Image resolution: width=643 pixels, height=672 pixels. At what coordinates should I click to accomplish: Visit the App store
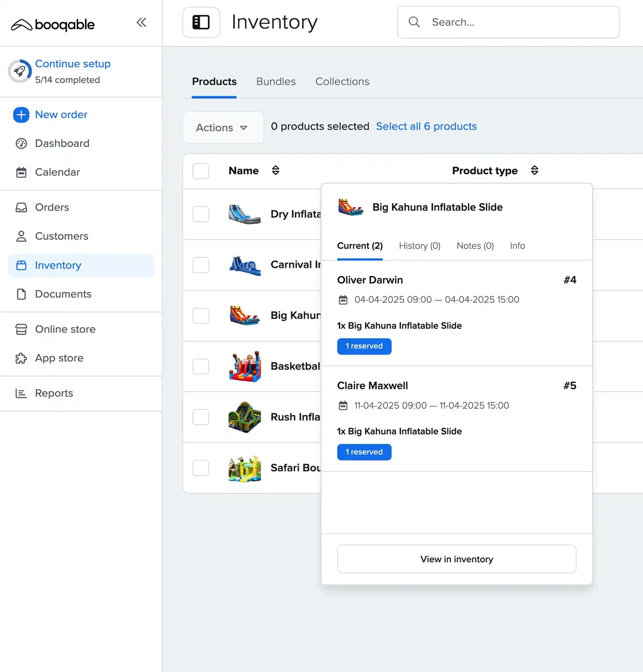point(60,358)
